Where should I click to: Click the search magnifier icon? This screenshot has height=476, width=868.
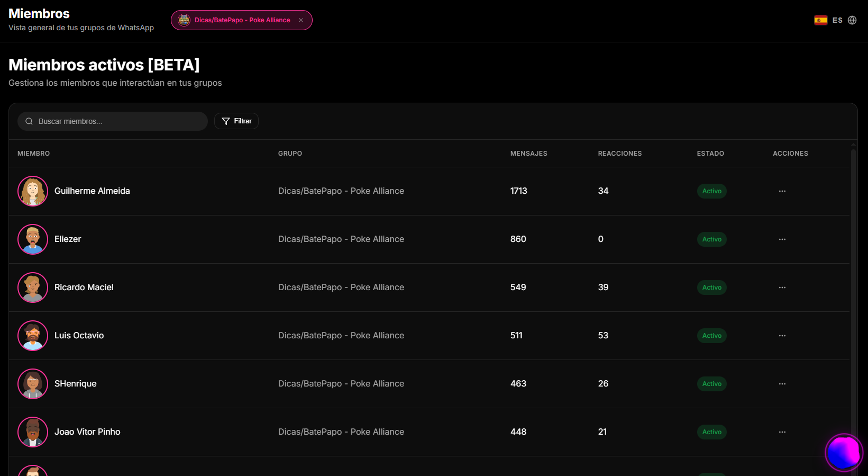29,121
